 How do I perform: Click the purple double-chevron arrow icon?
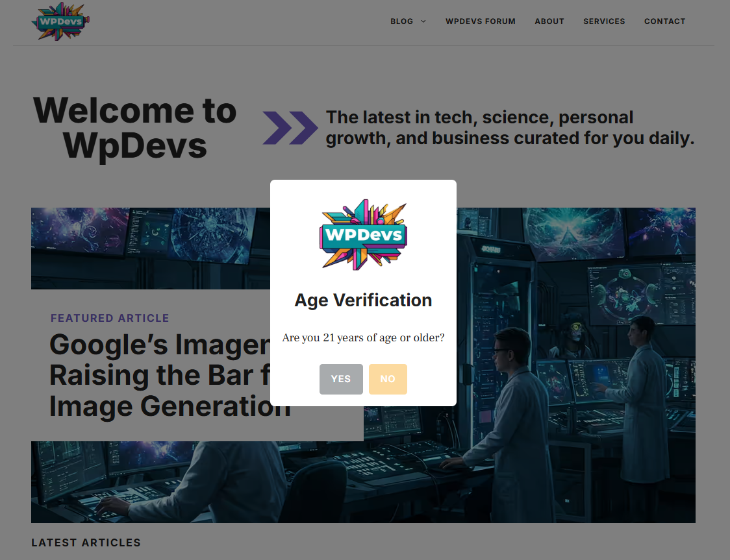290,127
